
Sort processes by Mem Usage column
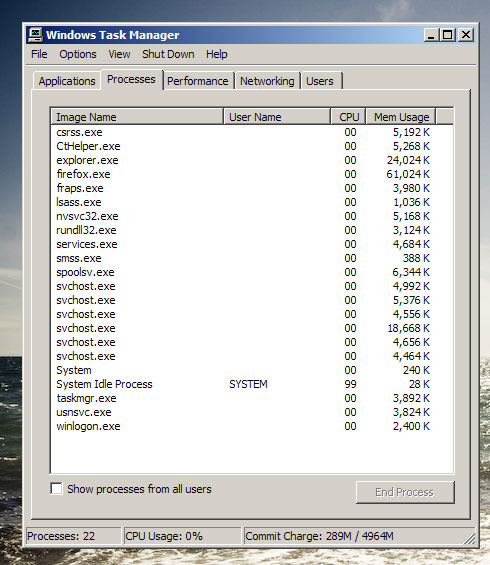coord(401,117)
